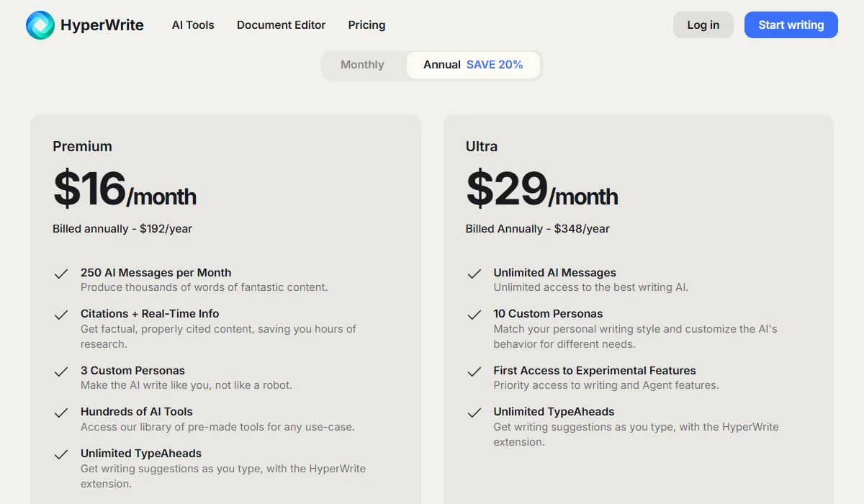Select the Annual billing option

441,65
